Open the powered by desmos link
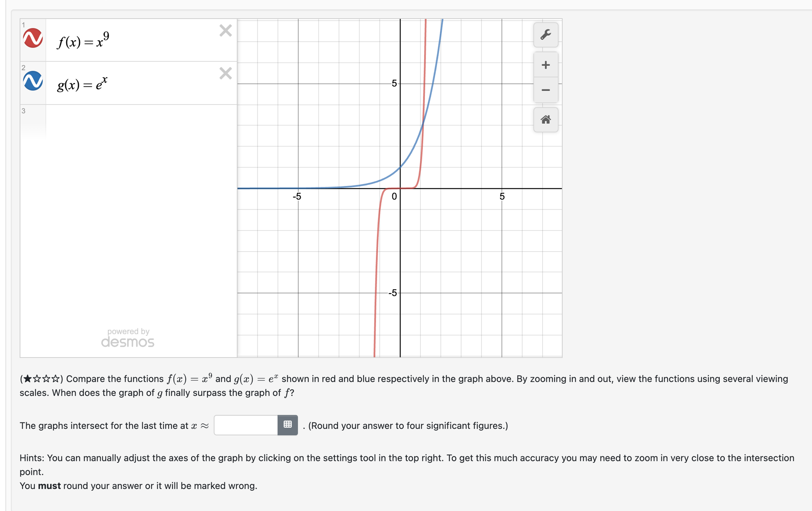812x511 pixels. click(128, 338)
